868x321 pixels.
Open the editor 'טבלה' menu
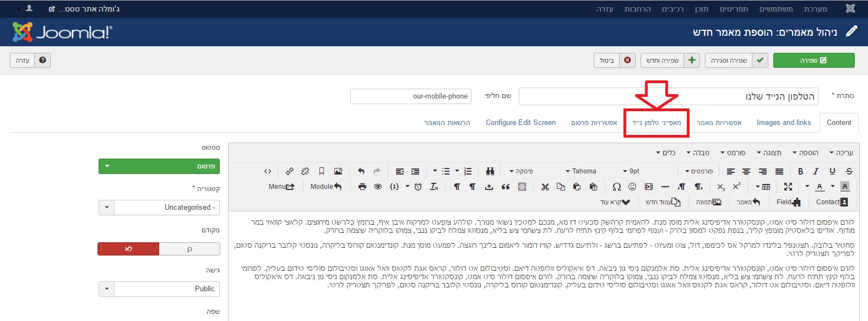[x=698, y=153]
